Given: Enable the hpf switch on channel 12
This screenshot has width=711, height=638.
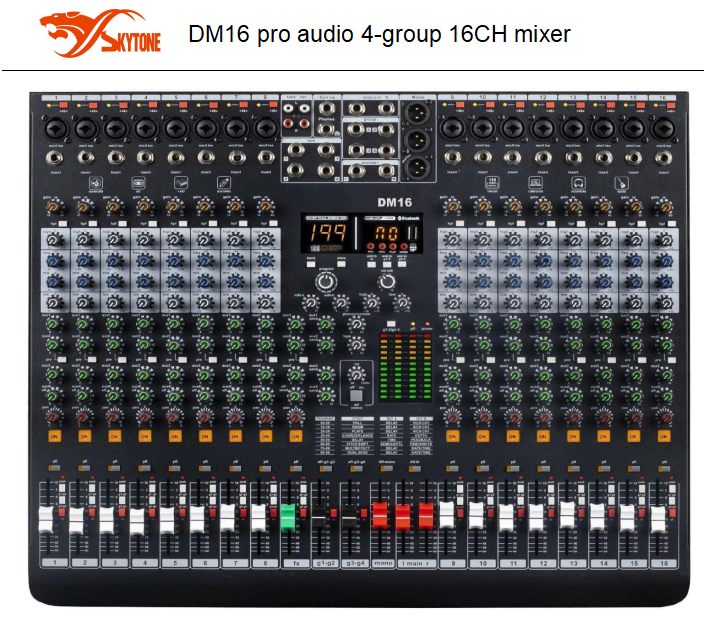Looking at the screenshot, I should click(551, 224).
